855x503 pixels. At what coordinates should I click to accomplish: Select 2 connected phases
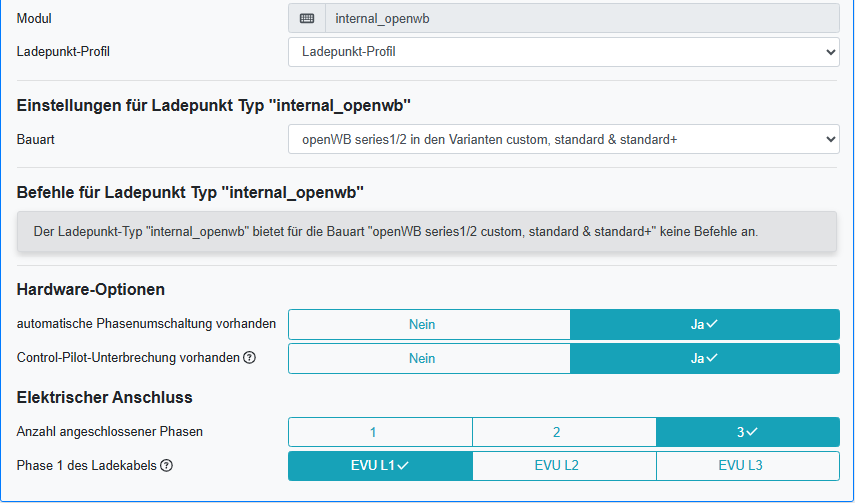click(564, 432)
